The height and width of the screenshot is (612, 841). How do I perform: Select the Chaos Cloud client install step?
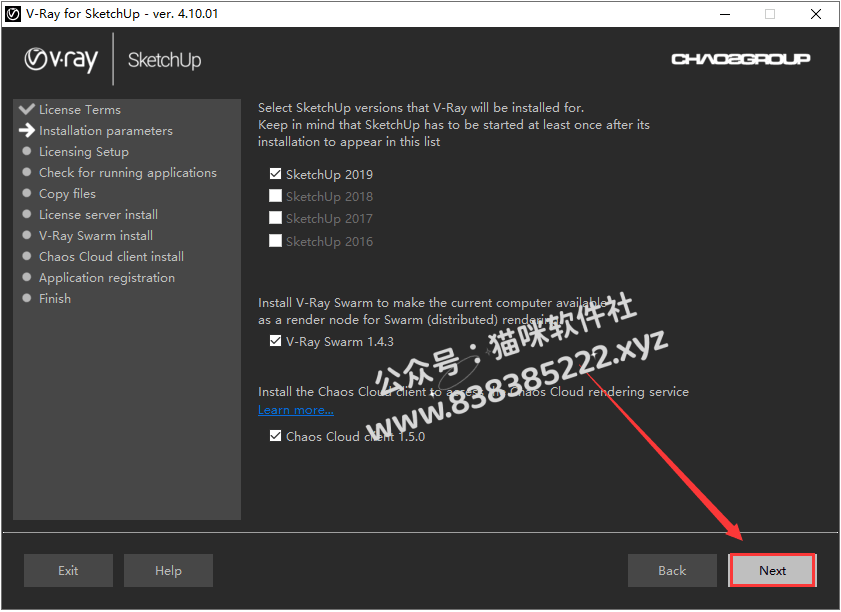[111, 256]
